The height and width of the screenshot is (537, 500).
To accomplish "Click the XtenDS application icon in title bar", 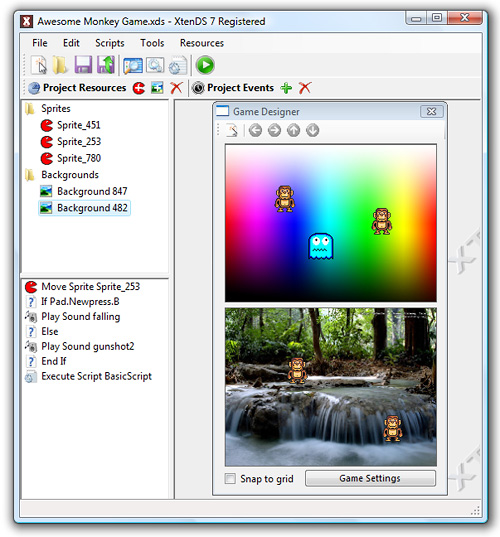I will 26,22.
